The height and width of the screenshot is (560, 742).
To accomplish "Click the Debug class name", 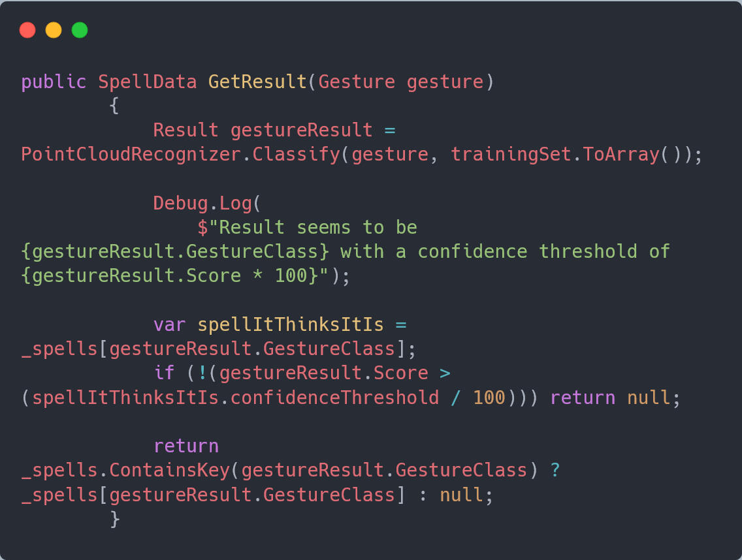I will pos(180,203).
